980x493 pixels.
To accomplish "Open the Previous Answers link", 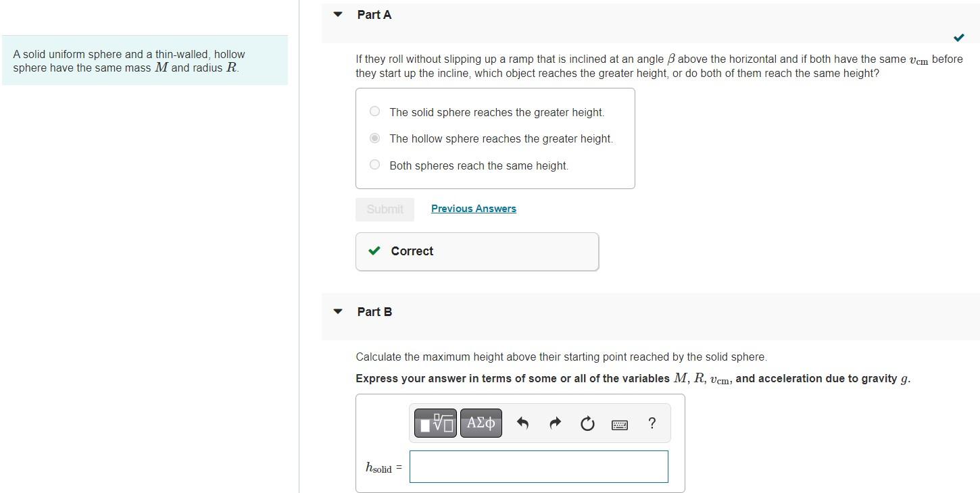I will (474, 209).
